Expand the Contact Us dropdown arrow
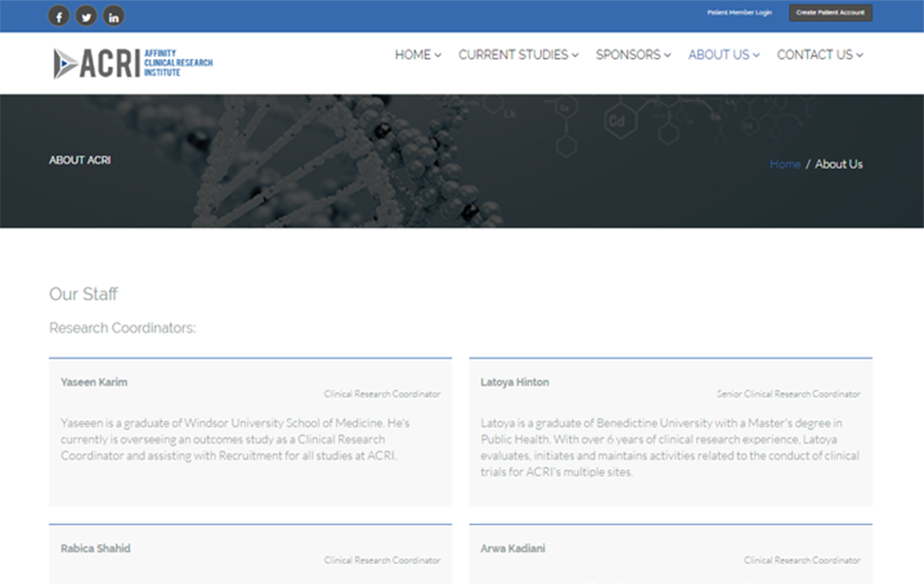 coord(859,55)
